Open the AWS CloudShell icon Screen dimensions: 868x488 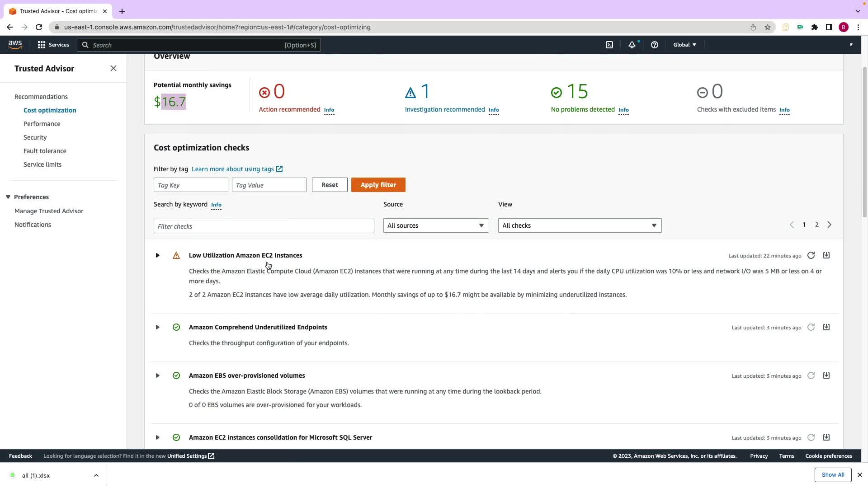[x=609, y=45]
